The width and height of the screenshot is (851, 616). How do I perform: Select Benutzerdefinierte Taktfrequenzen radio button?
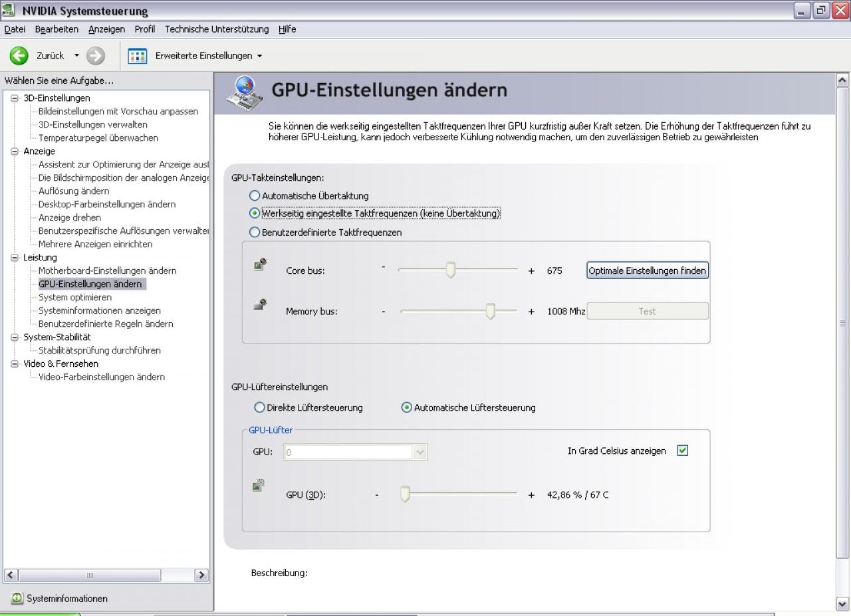(255, 232)
